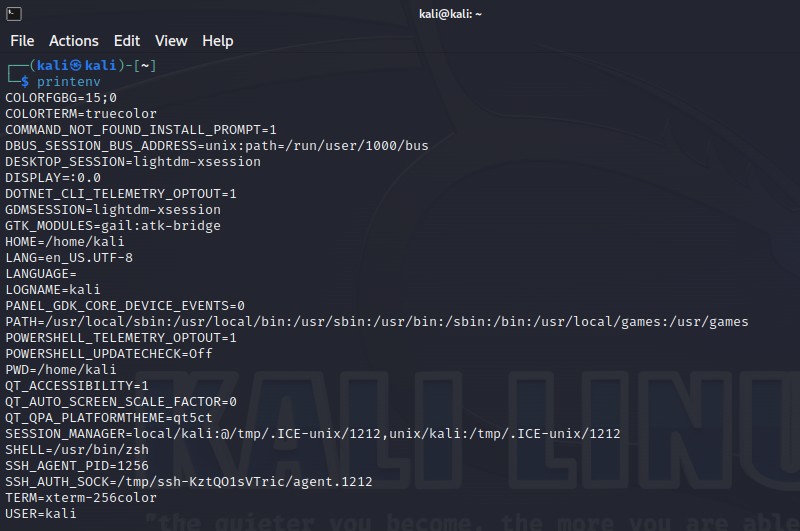This screenshot has width=800, height=531.
Task: Open the Help menu
Action: tap(217, 41)
